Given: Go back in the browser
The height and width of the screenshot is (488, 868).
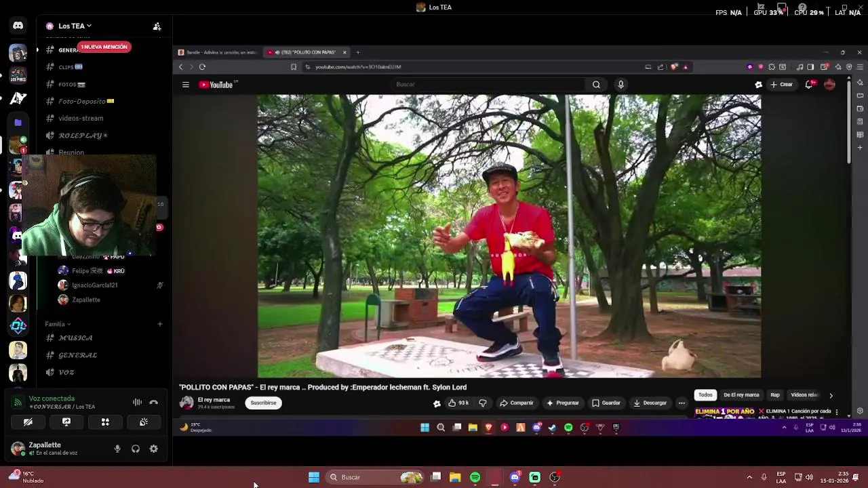Looking at the screenshot, I should click(x=180, y=67).
